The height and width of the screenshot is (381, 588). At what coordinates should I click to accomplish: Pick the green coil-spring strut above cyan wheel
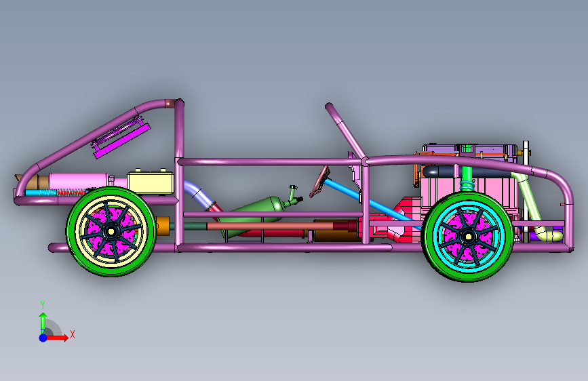click(467, 180)
